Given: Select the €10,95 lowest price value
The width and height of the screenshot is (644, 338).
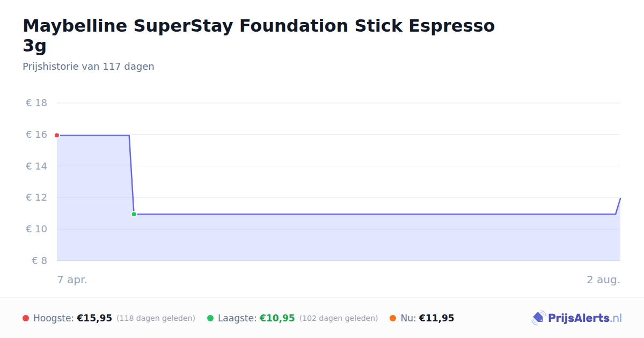Looking at the screenshot, I should 277,318.
